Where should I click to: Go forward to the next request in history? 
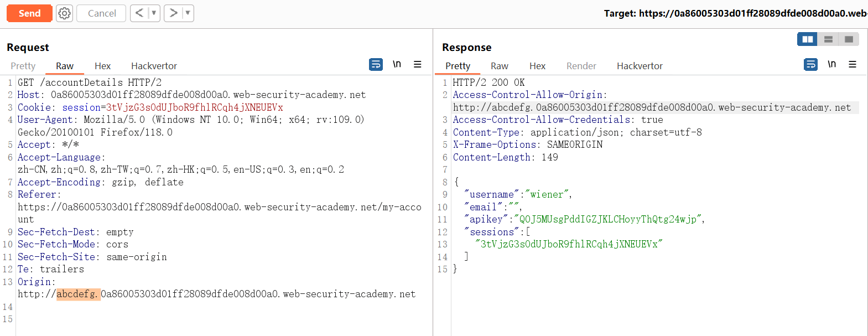(x=174, y=13)
